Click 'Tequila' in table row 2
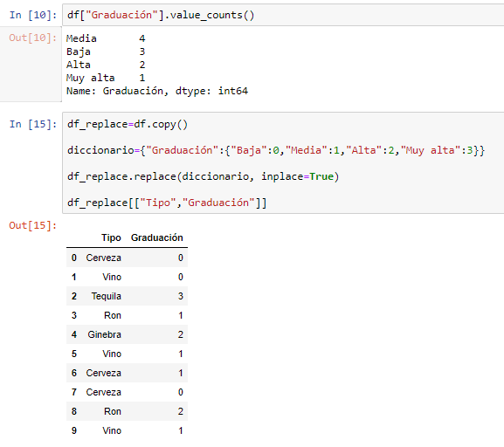The width and height of the screenshot is (504, 447). 106,296
